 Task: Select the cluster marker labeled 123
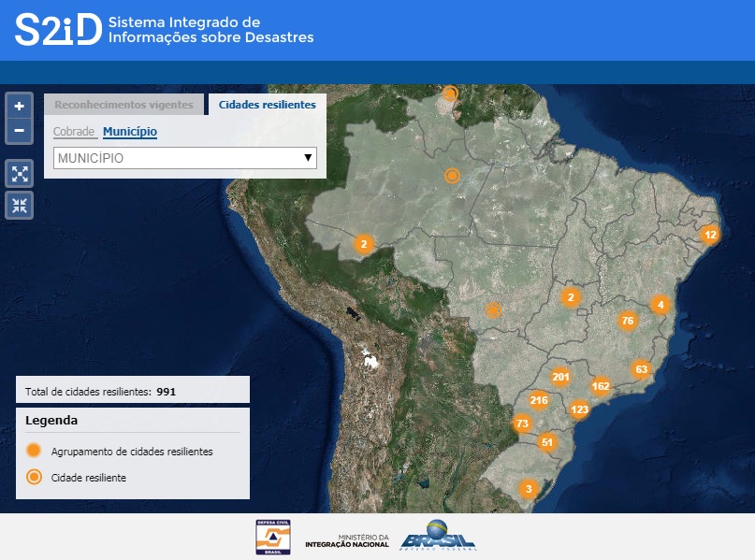[x=579, y=409]
